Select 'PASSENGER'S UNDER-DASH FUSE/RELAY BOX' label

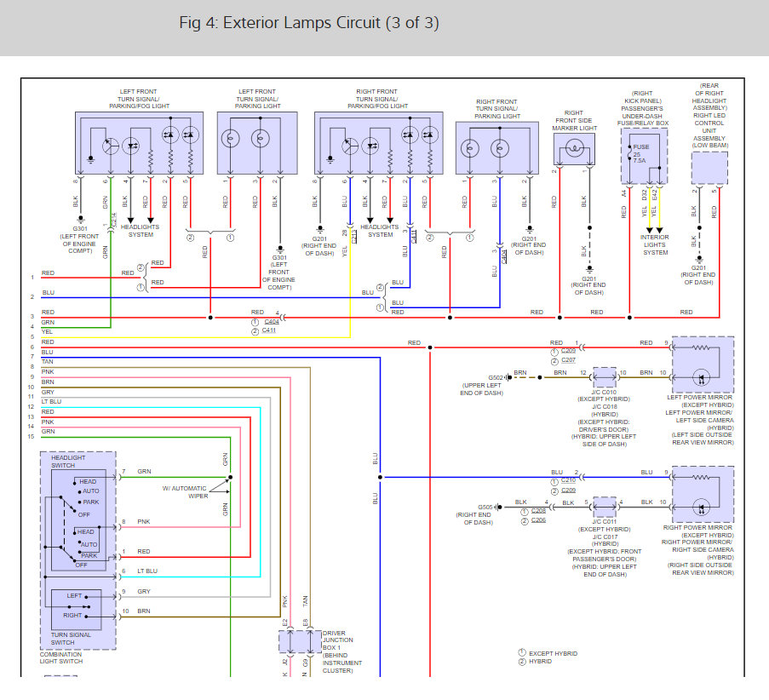642,116
